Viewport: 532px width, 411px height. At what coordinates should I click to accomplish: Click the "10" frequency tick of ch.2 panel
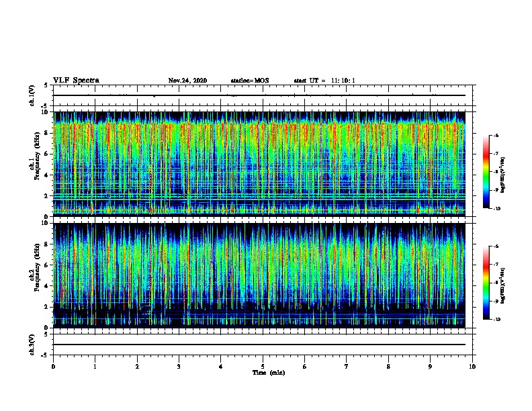coord(46,223)
